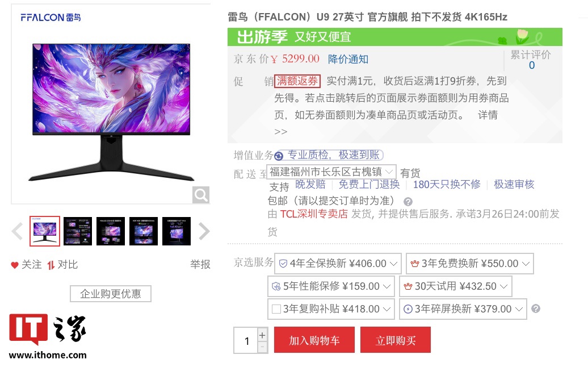588x367 pixels.
Task: Show previous thumbnails with left arrow
Action: tap(17, 231)
